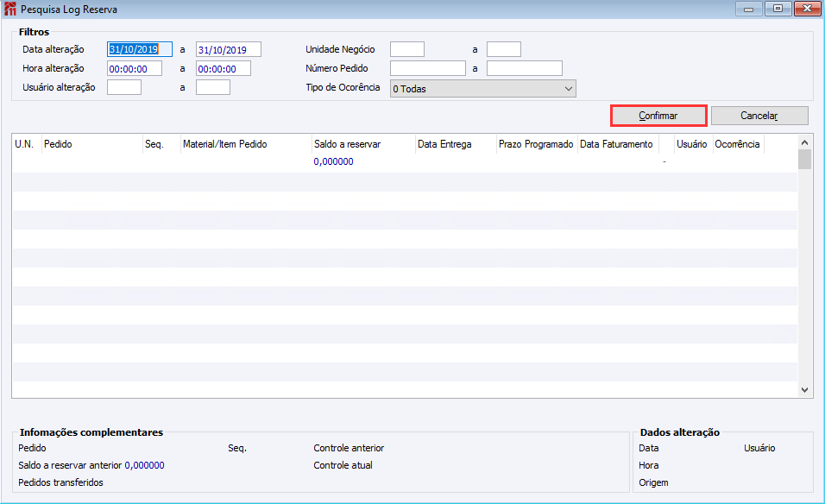Image resolution: width=825 pixels, height=504 pixels.
Task: Select the Material/Item Pedido column header
Action: pyautogui.click(x=246, y=144)
